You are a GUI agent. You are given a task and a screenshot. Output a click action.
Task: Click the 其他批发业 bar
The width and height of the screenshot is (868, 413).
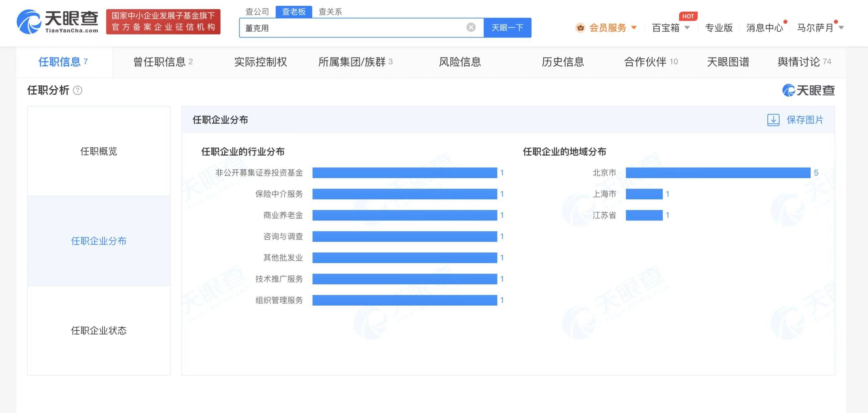[405, 258]
